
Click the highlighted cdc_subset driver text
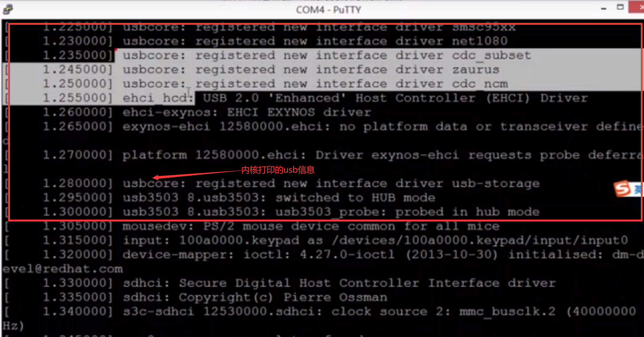[491, 56]
